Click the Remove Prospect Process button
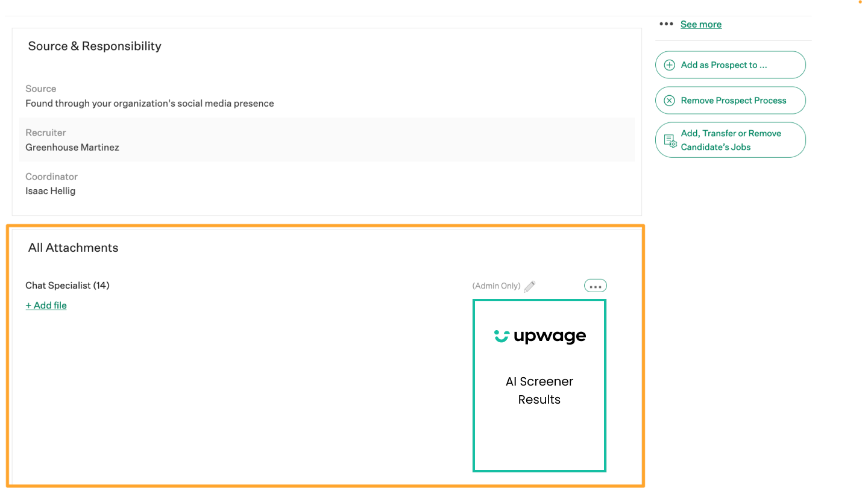868x488 pixels. (x=731, y=101)
